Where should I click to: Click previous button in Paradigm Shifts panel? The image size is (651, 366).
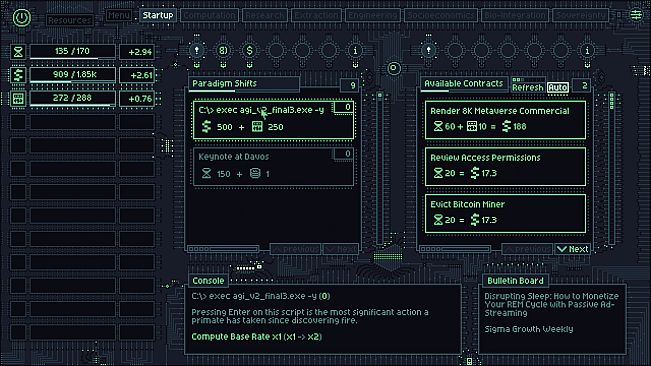(295, 249)
